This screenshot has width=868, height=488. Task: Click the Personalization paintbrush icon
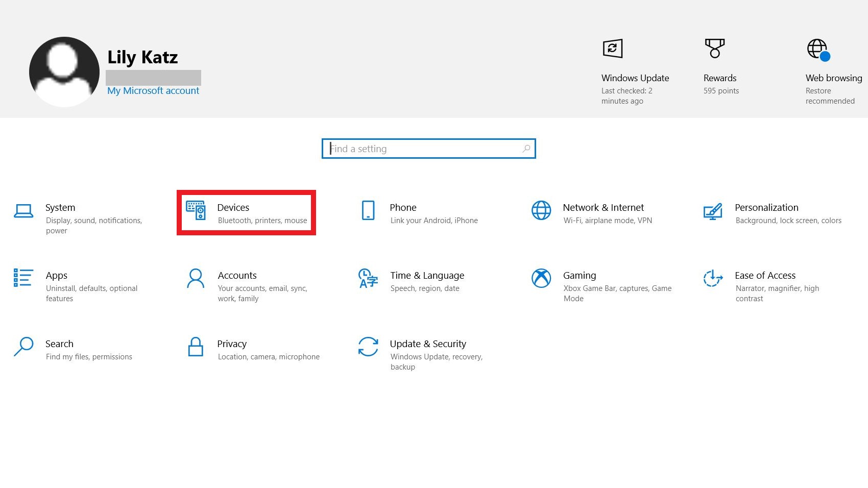coord(713,211)
